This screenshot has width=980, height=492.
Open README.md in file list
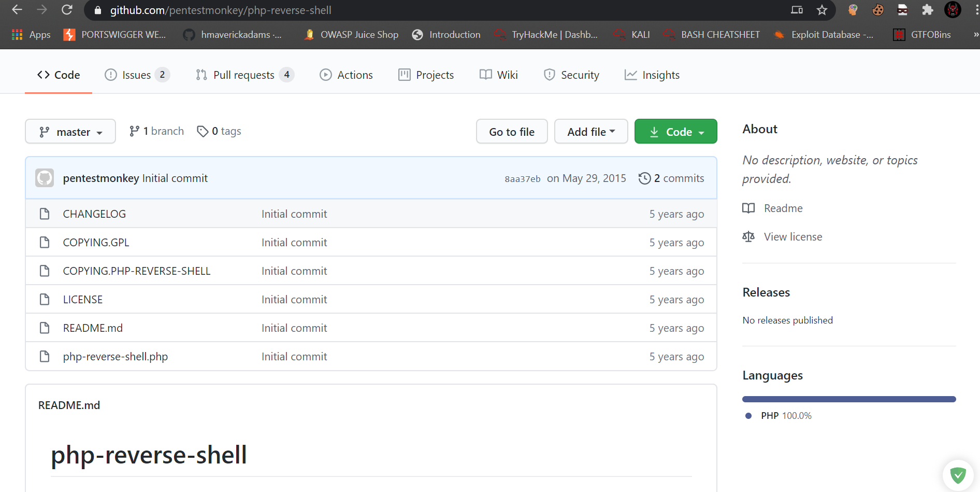pos(93,328)
